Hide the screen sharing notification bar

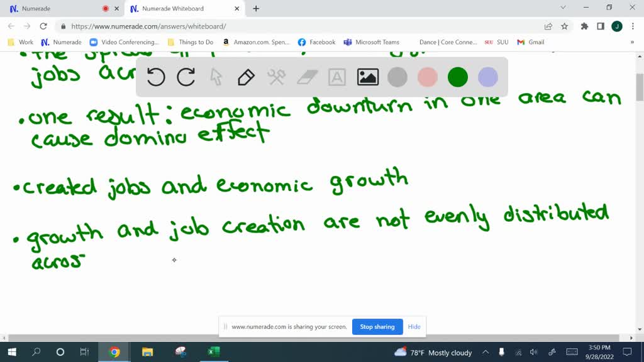coord(414,327)
